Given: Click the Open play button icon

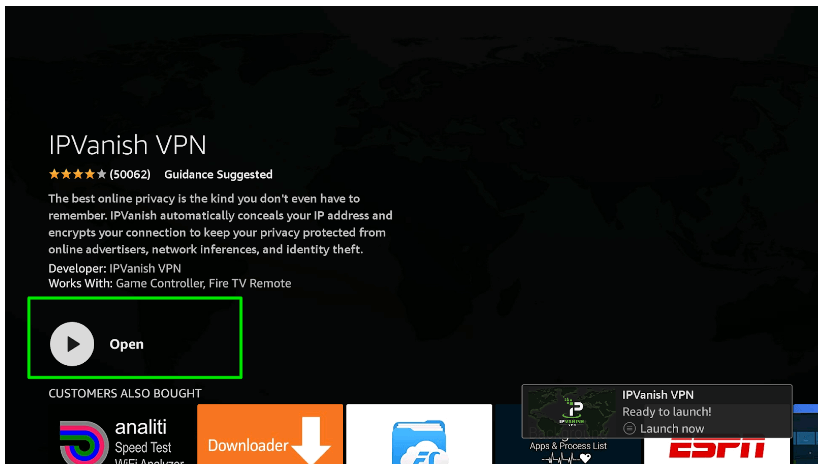Looking at the screenshot, I should [x=72, y=344].
